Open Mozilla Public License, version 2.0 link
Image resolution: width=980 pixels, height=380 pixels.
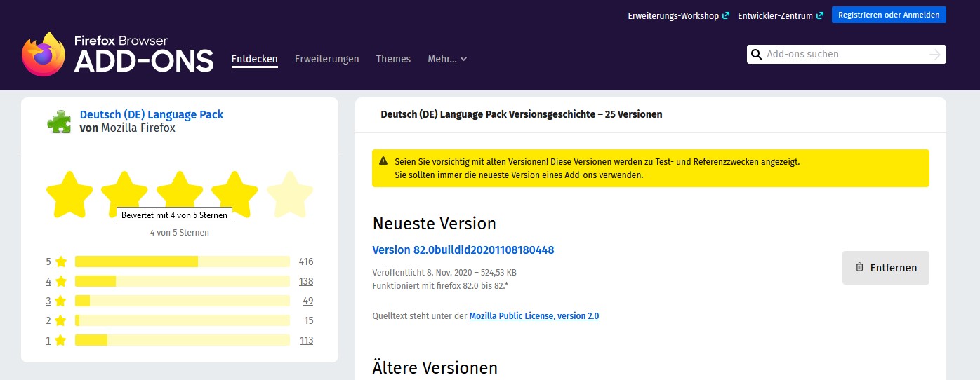click(534, 316)
